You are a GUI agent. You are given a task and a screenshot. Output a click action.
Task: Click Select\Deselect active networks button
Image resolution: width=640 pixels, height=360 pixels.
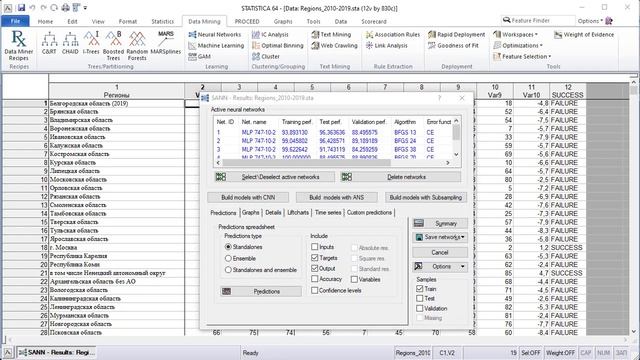(x=274, y=177)
